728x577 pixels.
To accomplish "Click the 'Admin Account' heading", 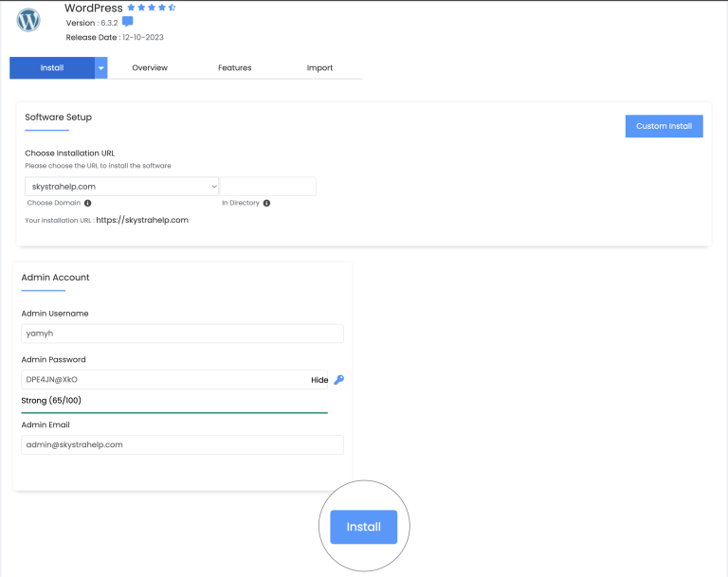I will point(55,277).
